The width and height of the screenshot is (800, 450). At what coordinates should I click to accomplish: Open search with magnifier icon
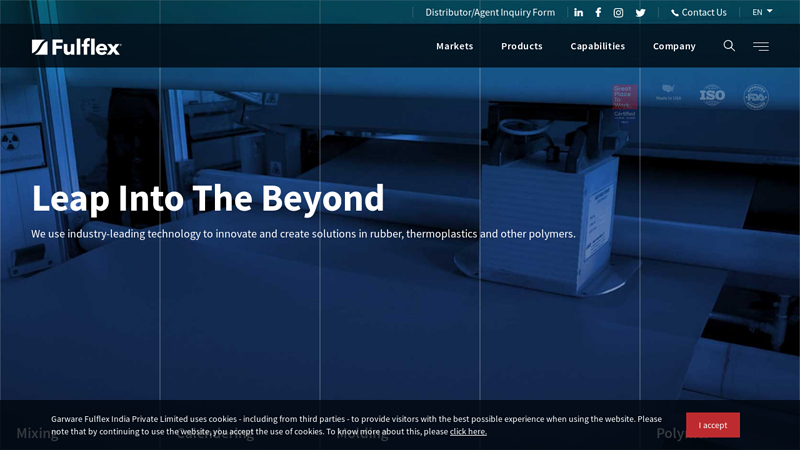729,46
